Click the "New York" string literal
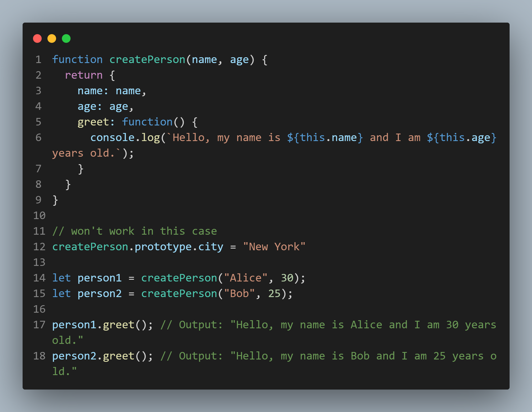The width and height of the screenshot is (532, 412). click(274, 247)
